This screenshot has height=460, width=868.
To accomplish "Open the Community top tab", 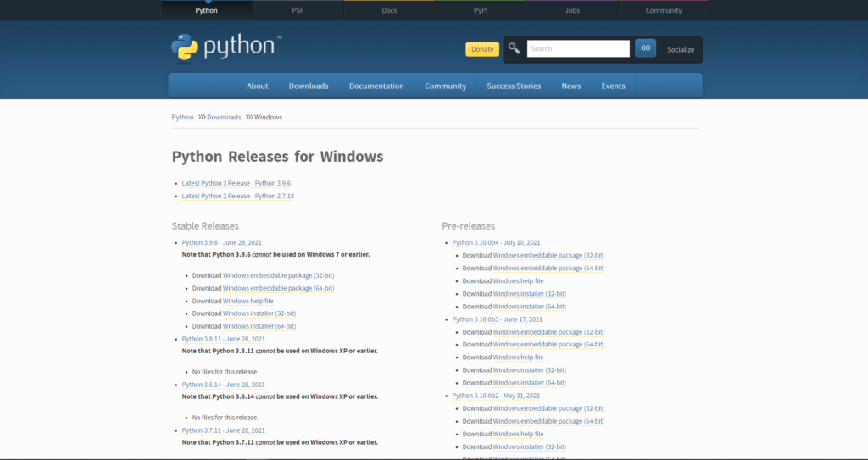I will click(663, 10).
